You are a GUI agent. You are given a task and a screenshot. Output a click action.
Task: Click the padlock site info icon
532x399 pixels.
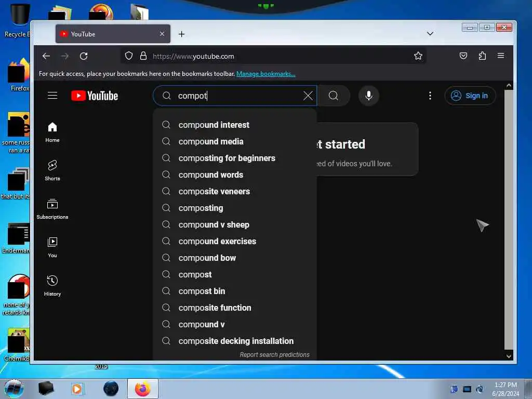(143, 56)
